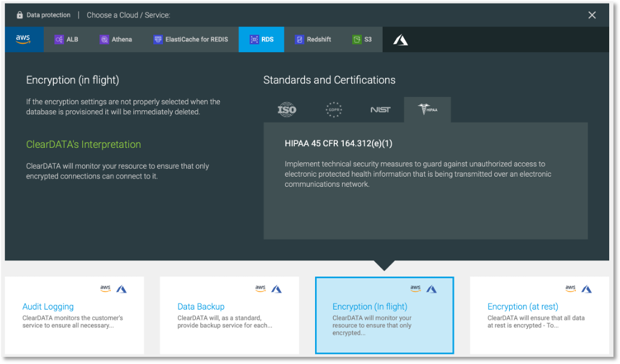This screenshot has width=620, height=364.
Task: Show the ISO standard details
Action: click(287, 110)
